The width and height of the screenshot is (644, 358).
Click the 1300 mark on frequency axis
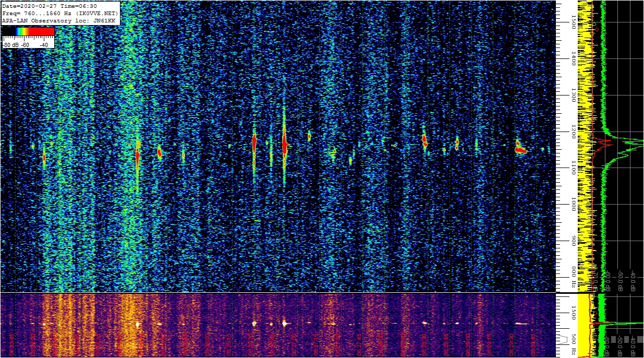tap(573, 94)
